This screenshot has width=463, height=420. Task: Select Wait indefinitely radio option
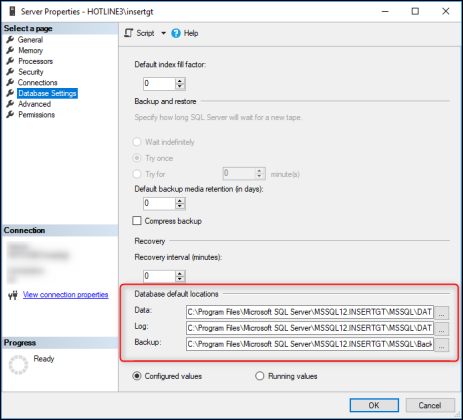137,142
